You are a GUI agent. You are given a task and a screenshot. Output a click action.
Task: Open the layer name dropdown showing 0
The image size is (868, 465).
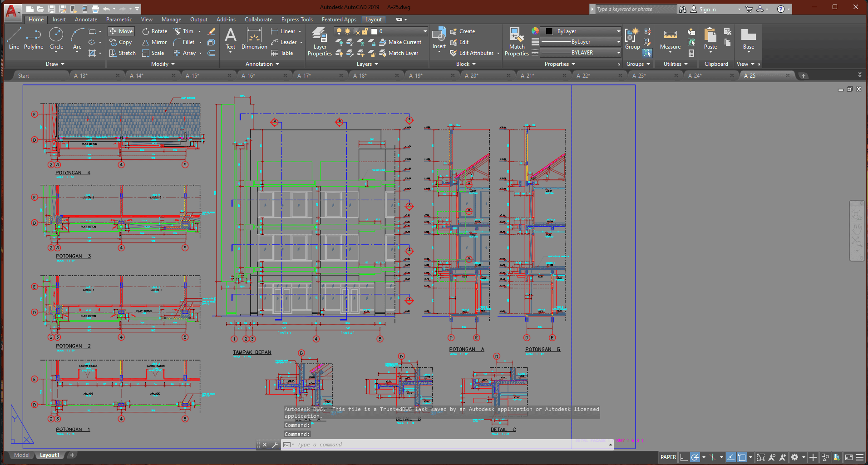(x=425, y=31)
